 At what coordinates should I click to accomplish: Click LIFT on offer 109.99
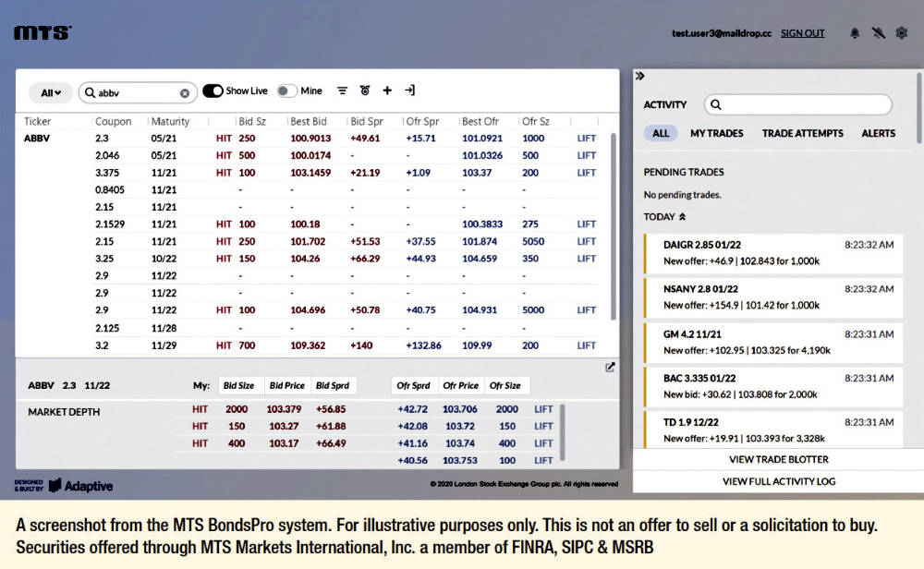coord(587,345)
